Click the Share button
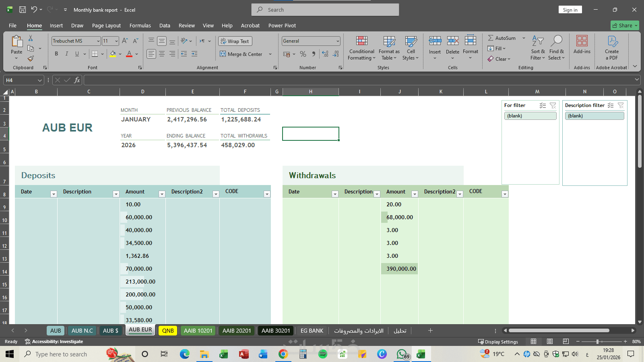 coord(625,25)
